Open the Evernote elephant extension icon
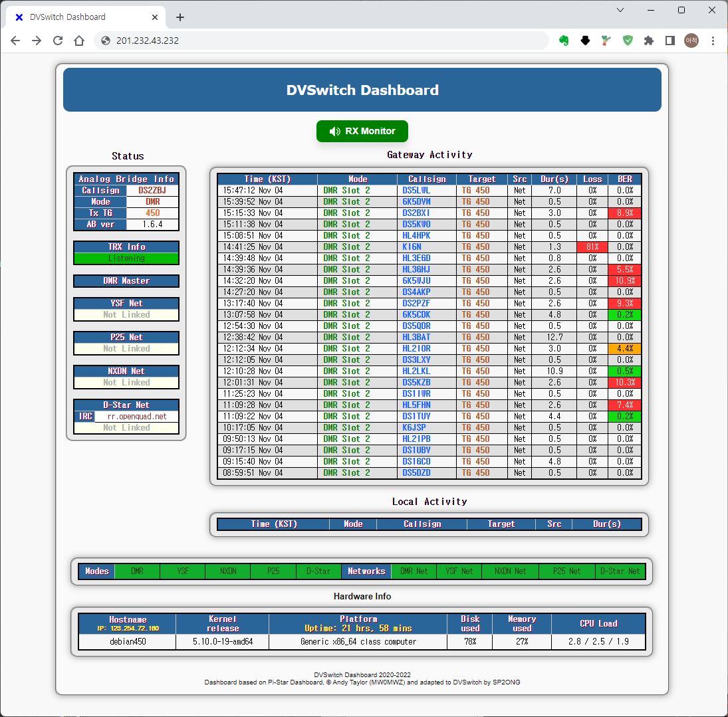The image size is (728, 717). (564, 41)
